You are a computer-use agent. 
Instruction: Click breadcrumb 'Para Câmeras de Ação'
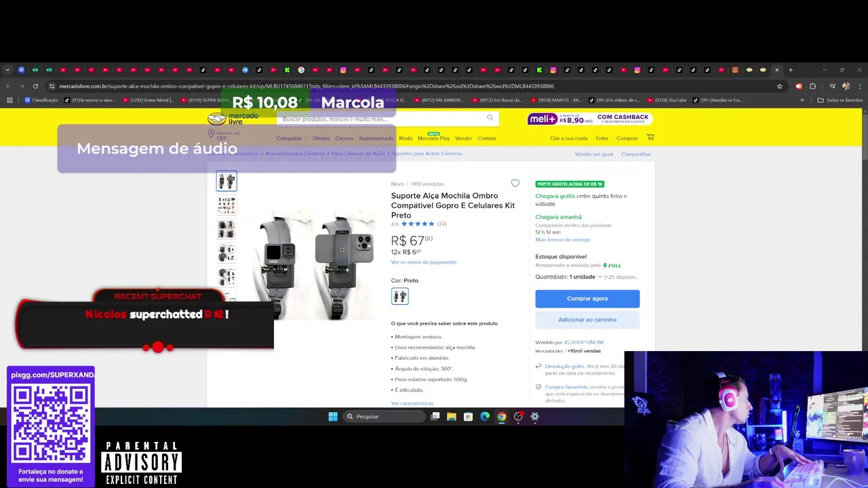pyautogui.click(x=358, y=154)
